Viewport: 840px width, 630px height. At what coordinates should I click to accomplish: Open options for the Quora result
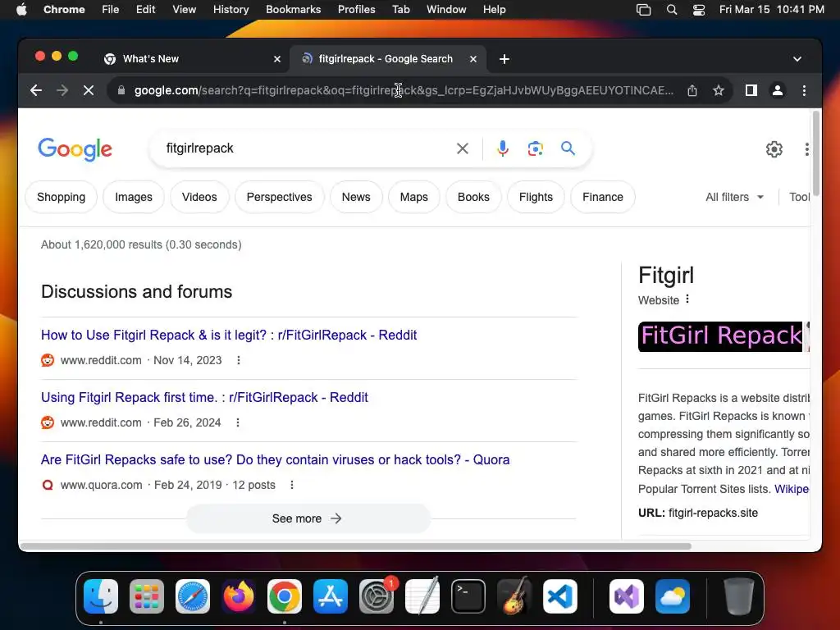291,485
